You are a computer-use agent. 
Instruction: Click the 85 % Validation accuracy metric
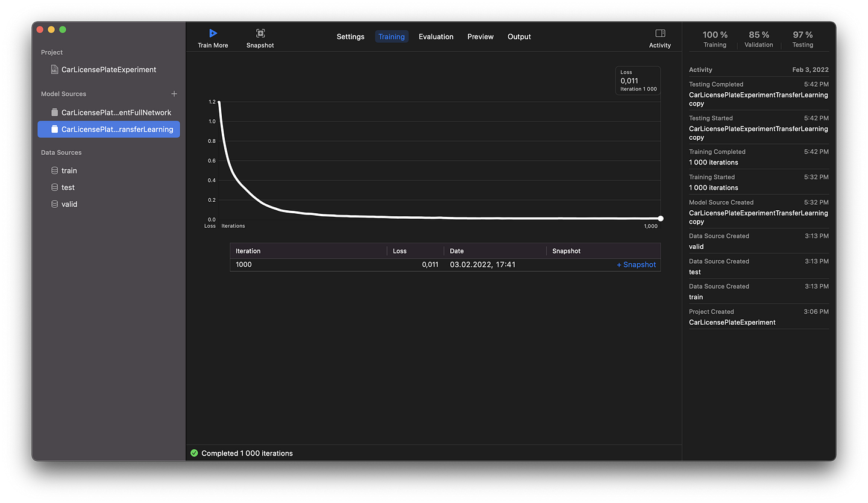pyautogui.click(x=759, y=39)
